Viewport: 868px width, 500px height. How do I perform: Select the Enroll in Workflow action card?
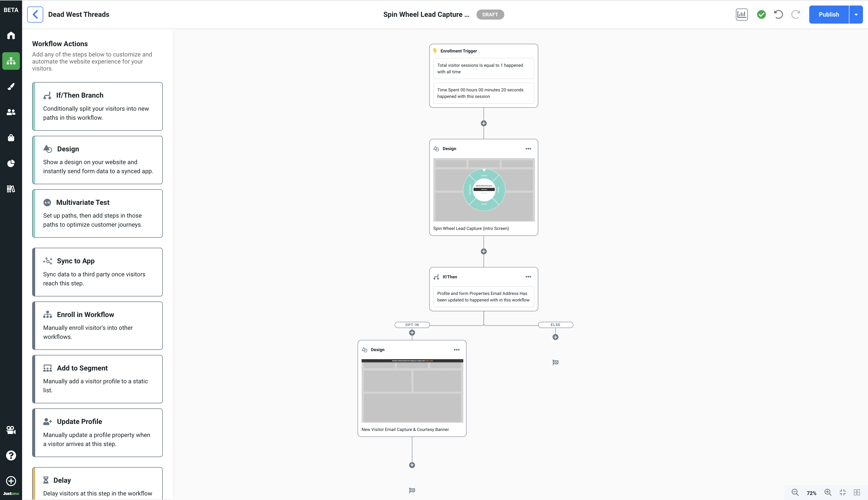(x=97, y=326)
